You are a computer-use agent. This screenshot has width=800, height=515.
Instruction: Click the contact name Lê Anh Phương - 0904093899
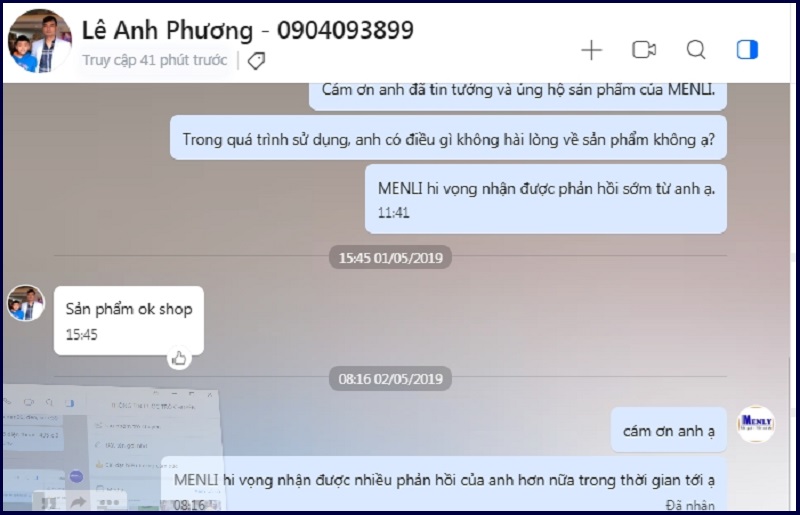coord(247,30)
